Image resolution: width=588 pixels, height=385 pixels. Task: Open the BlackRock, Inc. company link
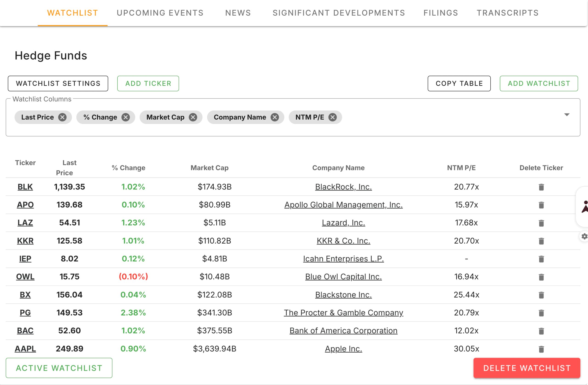pos(343,187)
